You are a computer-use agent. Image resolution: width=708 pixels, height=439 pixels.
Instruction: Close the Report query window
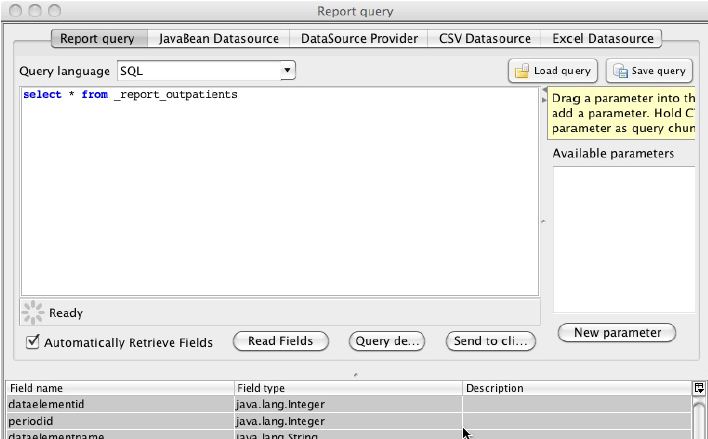pyautogui.click(x=15, y=10)
